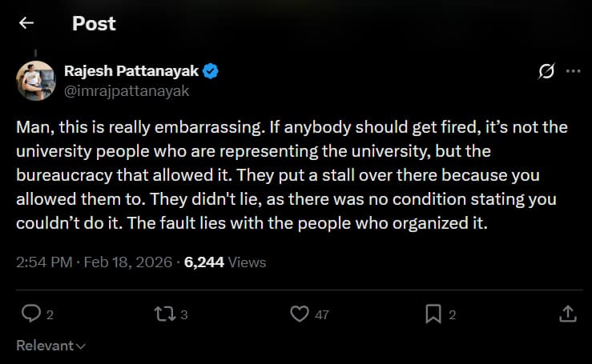The height and width of the screenshot is (364, 592).
Task: Reply using the speech bubble icon
Action: pyautogui.click(x=30, y=314)
